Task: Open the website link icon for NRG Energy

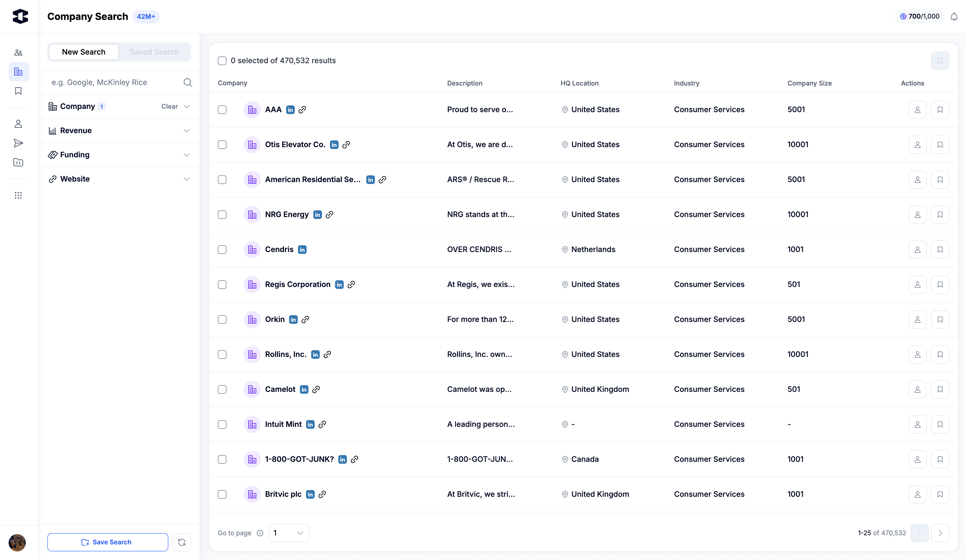Action: (329, 215)
